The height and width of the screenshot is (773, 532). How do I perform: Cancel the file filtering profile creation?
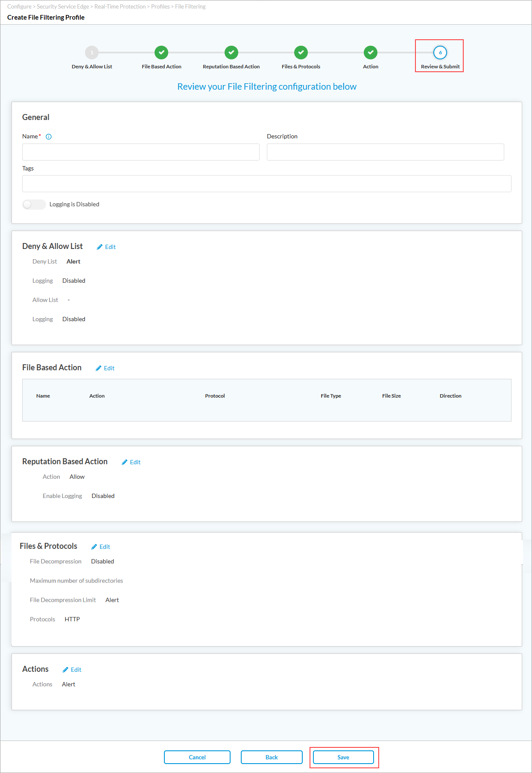pos(197,757)
